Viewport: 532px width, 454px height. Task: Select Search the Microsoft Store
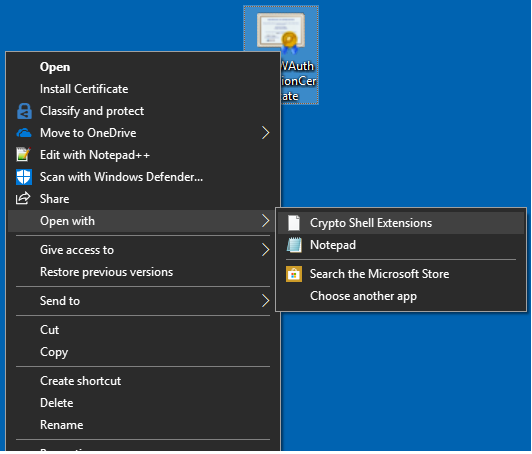pos(401,274)
